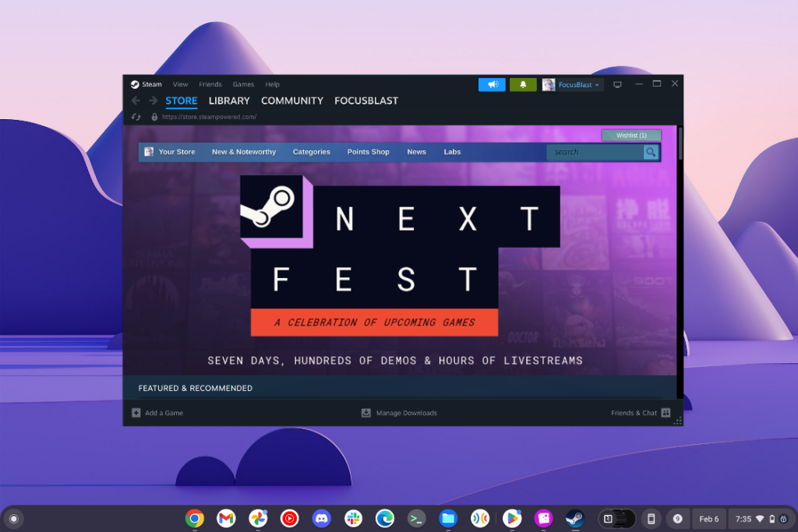The height and width of the screenshot is (532, 798).
Task: Click the Add a Game plus icon
Action: [136, 413]
